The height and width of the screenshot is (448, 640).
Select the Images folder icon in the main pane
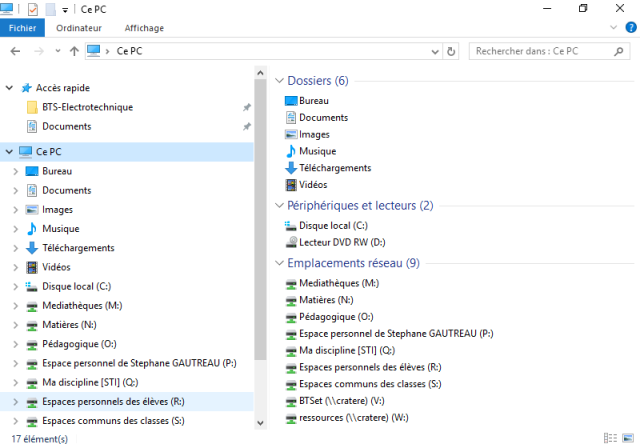(x=291, y=134)
